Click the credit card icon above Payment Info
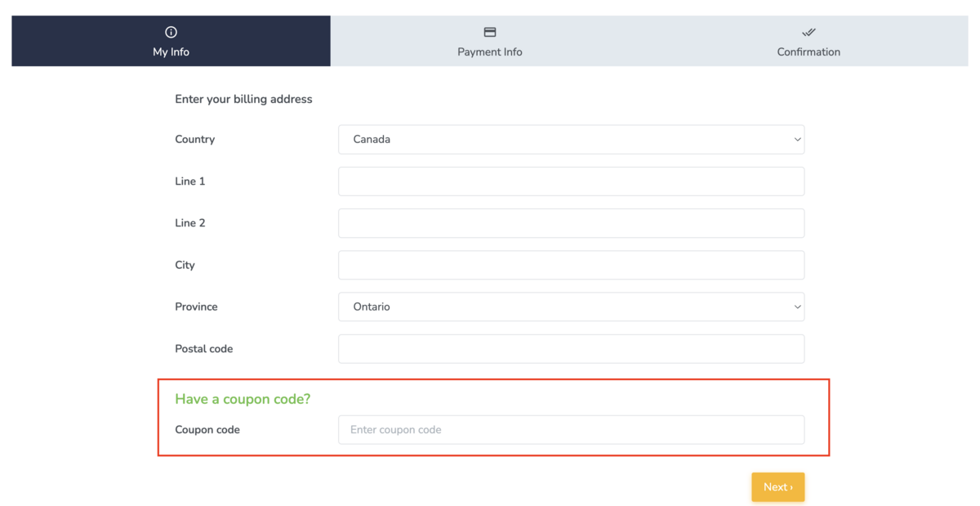Screen dimensions: 980x506 coord(490,31)
